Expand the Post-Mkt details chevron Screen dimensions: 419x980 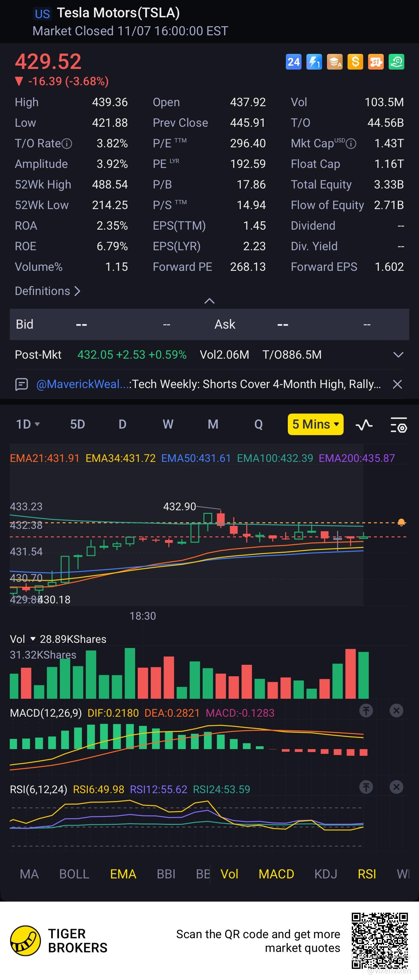(x=398, y=354)
